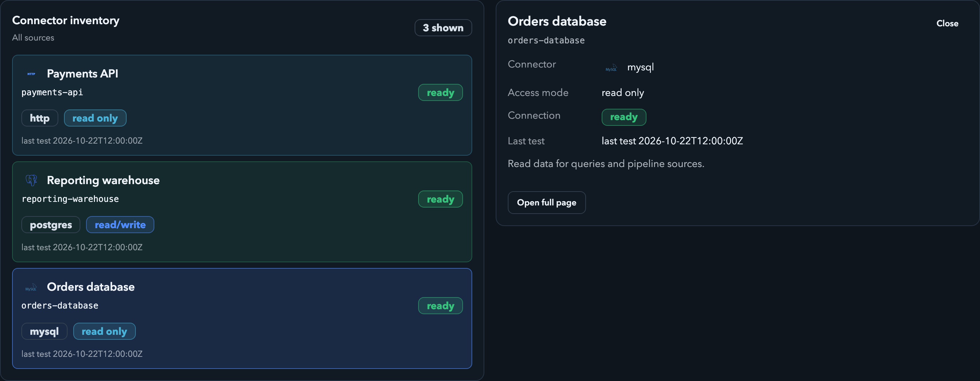
Task: Click the HTTP icon beside Payments API
Action: pyautogui.click(x=31, y=74)
